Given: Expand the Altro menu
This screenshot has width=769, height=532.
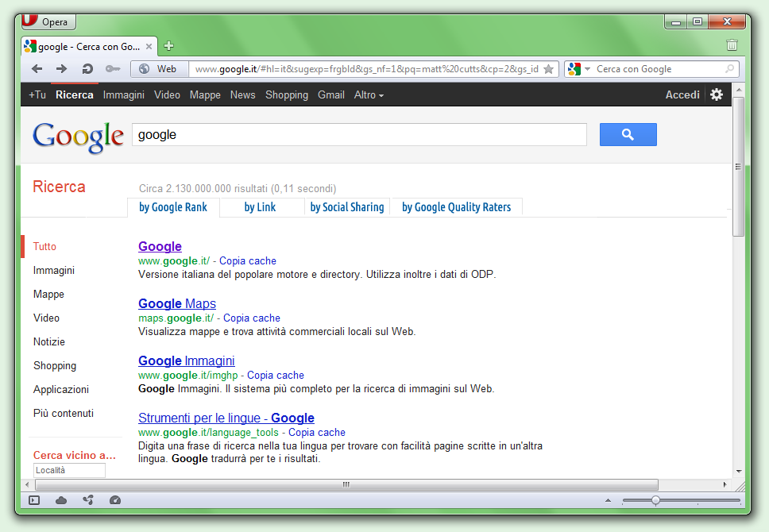Looking at the screenshot, I should (x=369, y=95).
